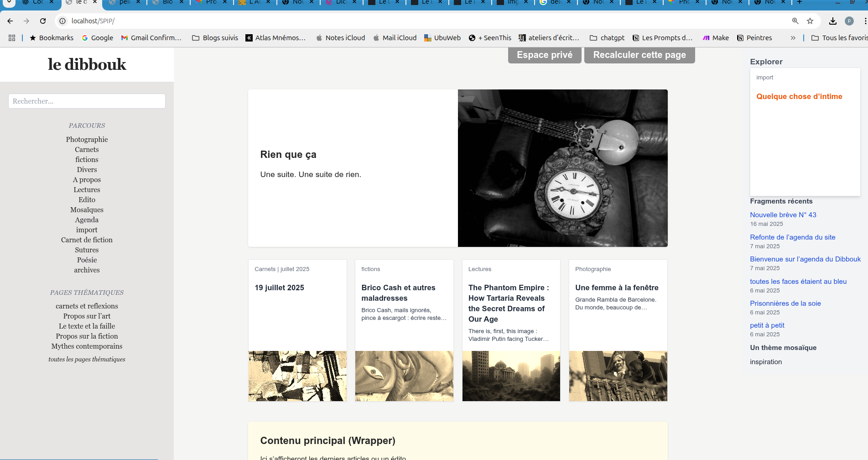
Task: Expand hidden bookmarks overflow chevron
Action: 793,38
